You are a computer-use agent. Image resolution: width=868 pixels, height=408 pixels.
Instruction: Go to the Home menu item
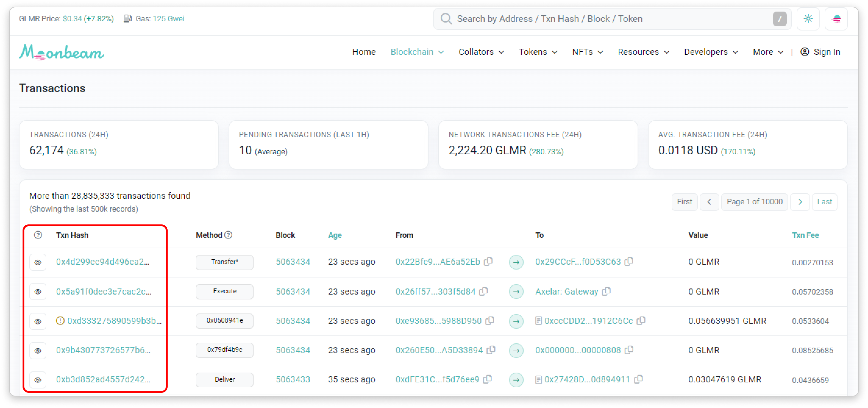[364, 52]
